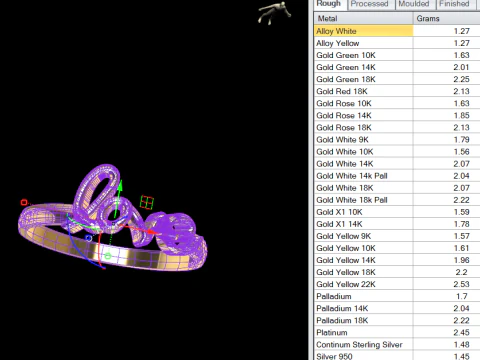Select the Silver 950 row

point(397,356)
